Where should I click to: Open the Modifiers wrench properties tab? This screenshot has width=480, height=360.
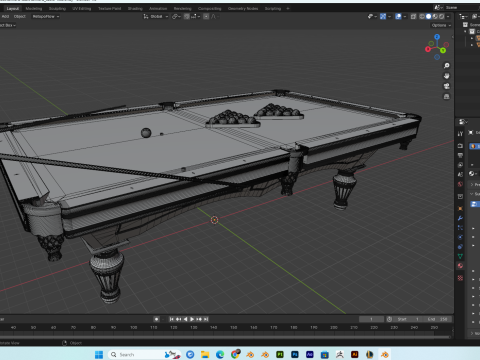(460, 218)
